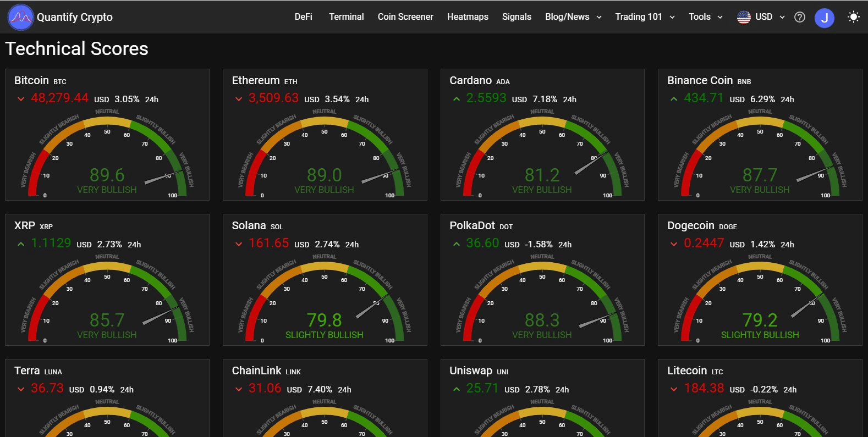Click the PolkaDot price 36.60
This screenshot has height=437, width=868.
pyautogui.click(x=482, y=243)
